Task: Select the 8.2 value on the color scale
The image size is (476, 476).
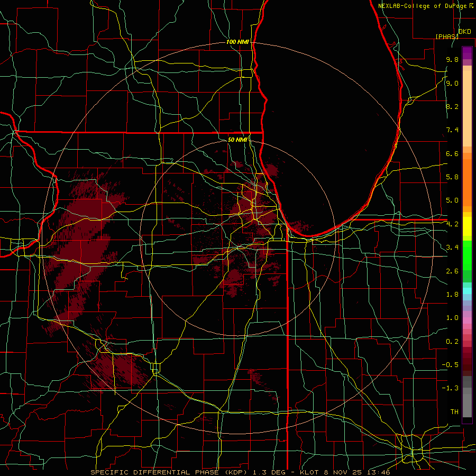Action: 452,106
